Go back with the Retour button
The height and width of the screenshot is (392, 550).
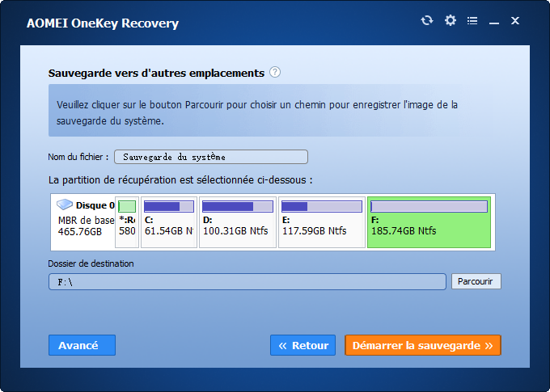(302, 345)
